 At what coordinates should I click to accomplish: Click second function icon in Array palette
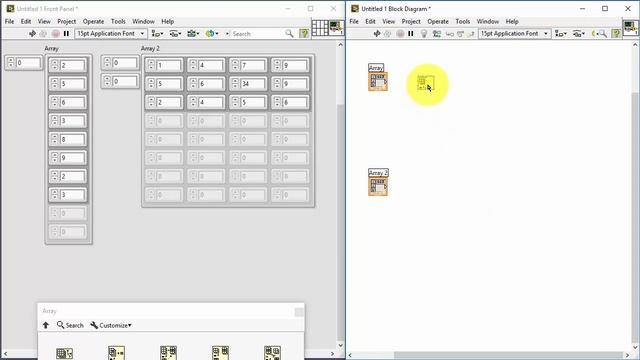(x=116, y=353)
